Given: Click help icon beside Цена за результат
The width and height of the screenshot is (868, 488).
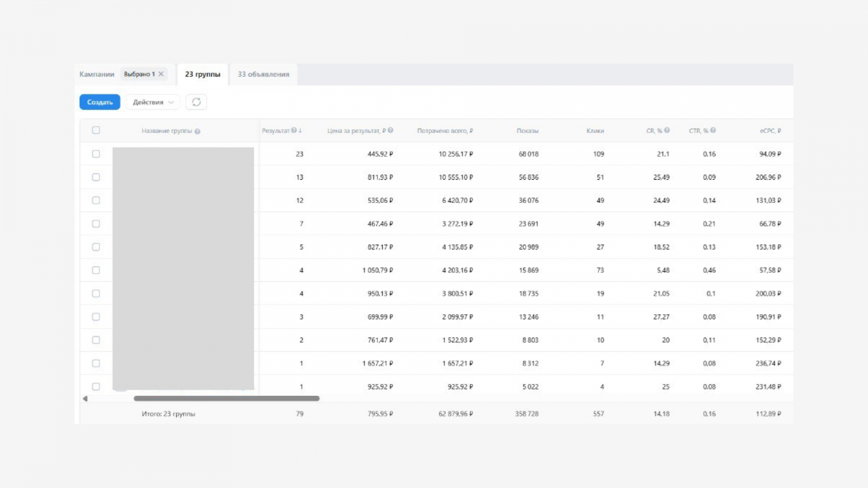Looking at the screenshot, I should 391,131.
